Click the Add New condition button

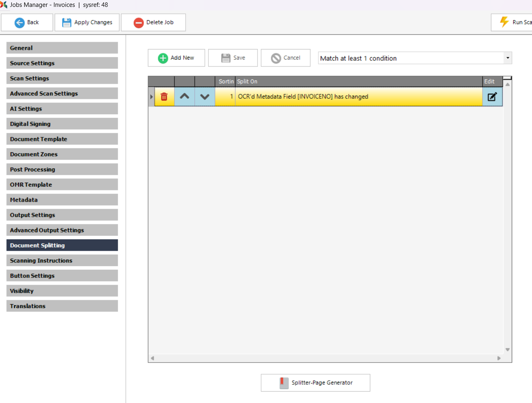[x=176, y=58]
